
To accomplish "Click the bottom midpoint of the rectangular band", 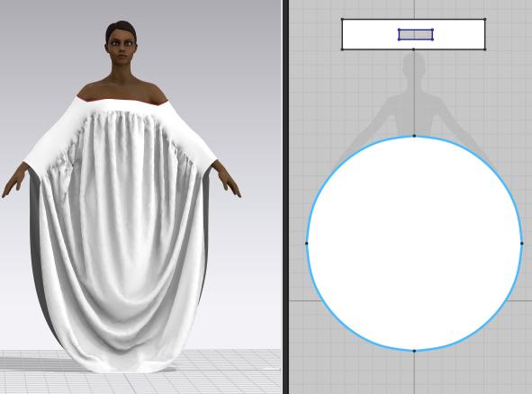I will [x=413, y=49].
